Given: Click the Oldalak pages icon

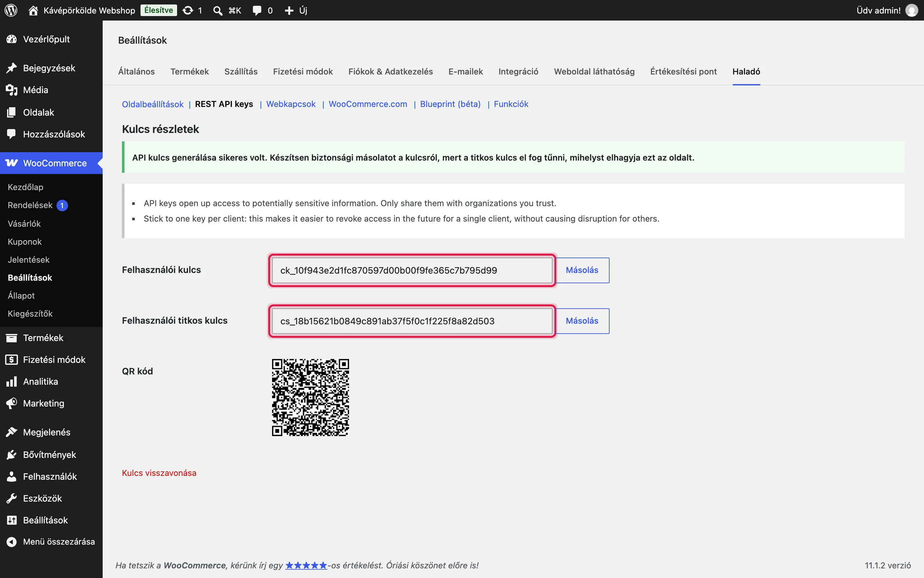Looking at the screenshot, I should tap(12, 112).
